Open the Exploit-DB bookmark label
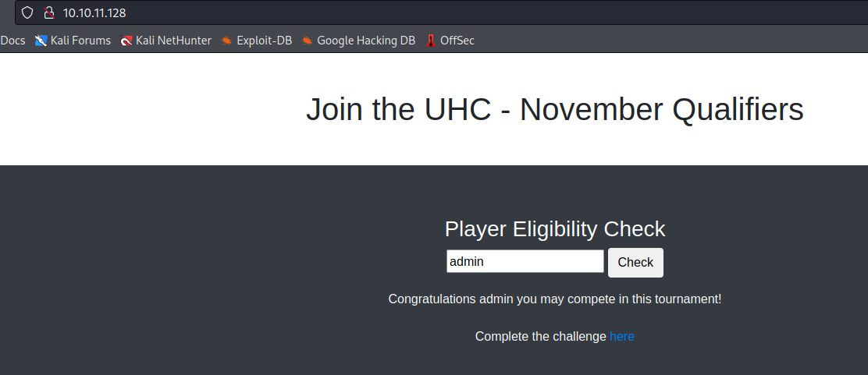Screen dimensions: 868x375 click(x=264, y=41)
